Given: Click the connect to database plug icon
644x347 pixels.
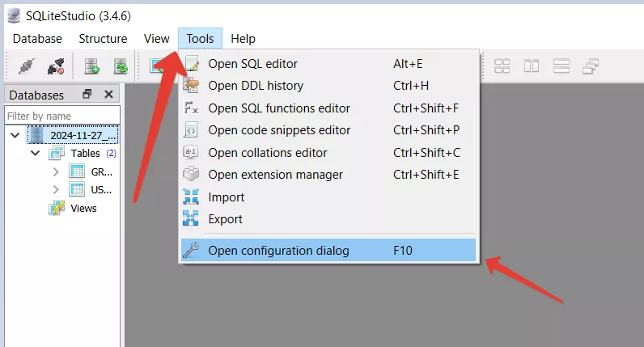Looking at the screenshot, I should pos(27,66).
